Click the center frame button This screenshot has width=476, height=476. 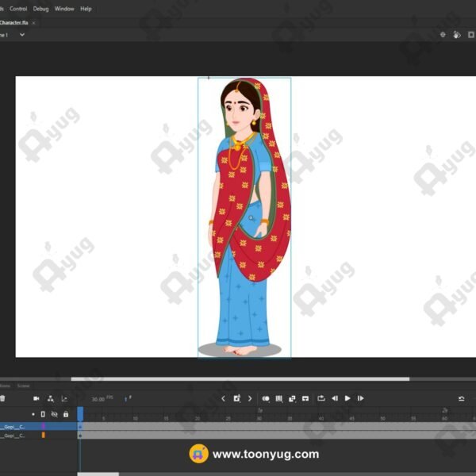(305, 398)
